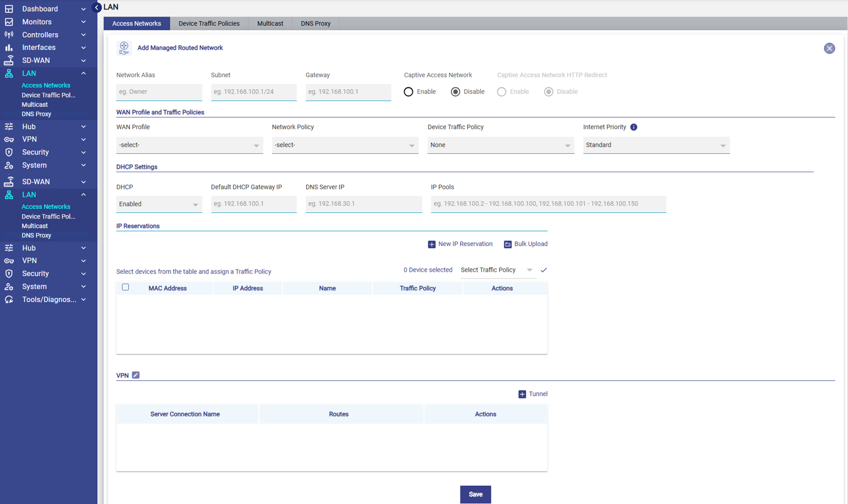Open the DHCP Enabled dropdown
Screen dimensions: 848x504
[x=158, y=204]
